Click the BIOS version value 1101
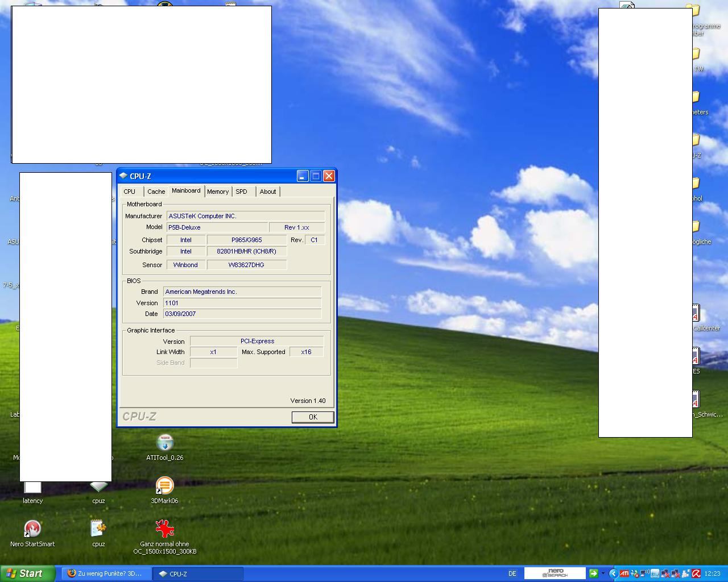The width and height of the screenshot is (728, 582). click(x=242, y=303)
